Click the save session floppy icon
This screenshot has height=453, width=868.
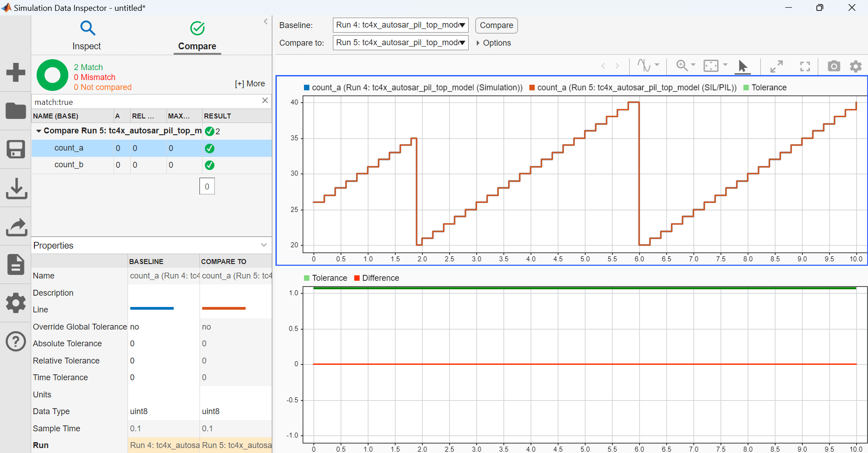pos(16,149)
